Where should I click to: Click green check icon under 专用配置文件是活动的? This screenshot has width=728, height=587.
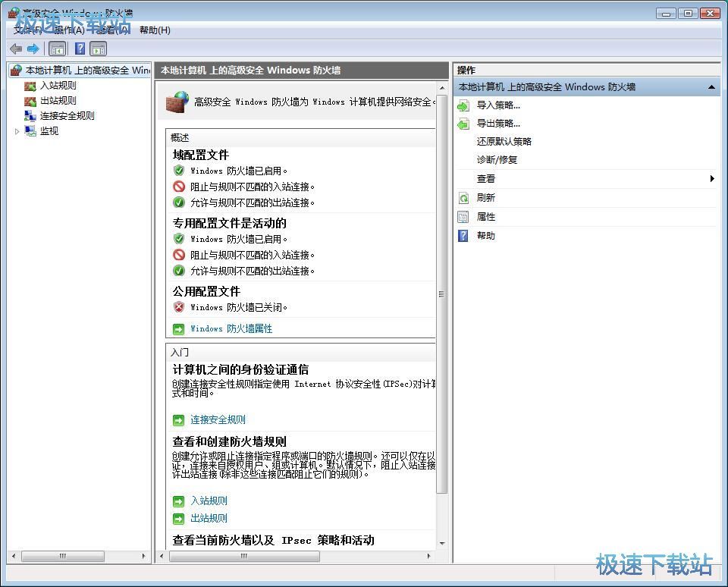(x=179, y=271)
